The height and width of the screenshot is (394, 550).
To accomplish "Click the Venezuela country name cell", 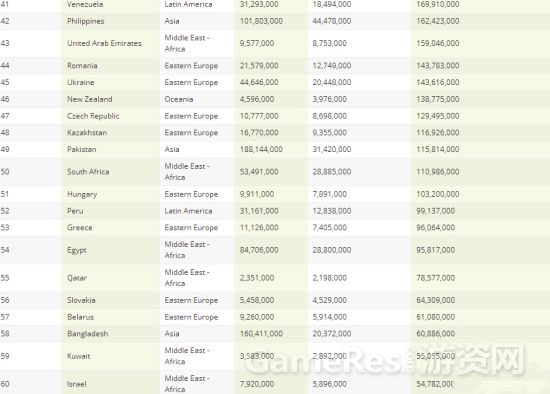I will pos(85,5).
